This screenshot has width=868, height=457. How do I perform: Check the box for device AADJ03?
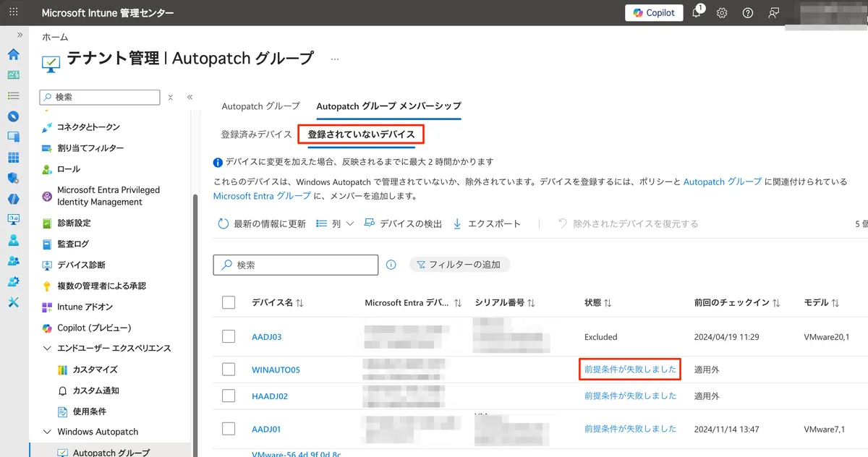(x=229, y=336)
